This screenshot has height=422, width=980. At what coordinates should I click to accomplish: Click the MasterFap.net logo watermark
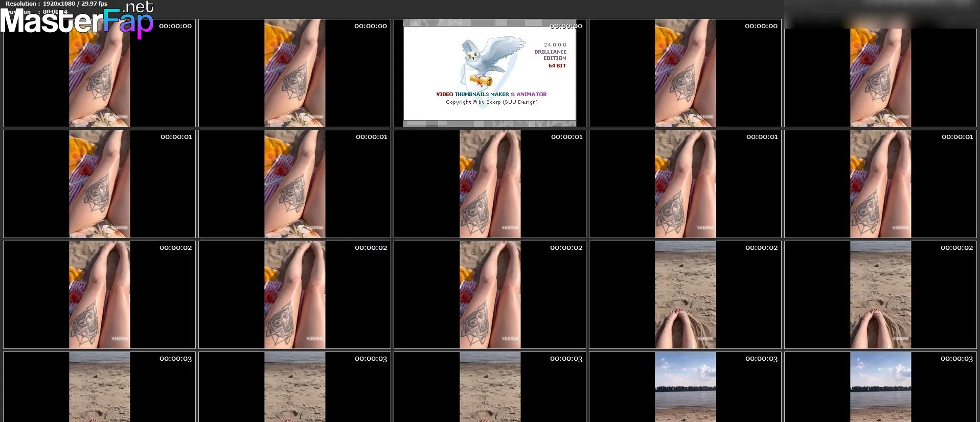77,20
